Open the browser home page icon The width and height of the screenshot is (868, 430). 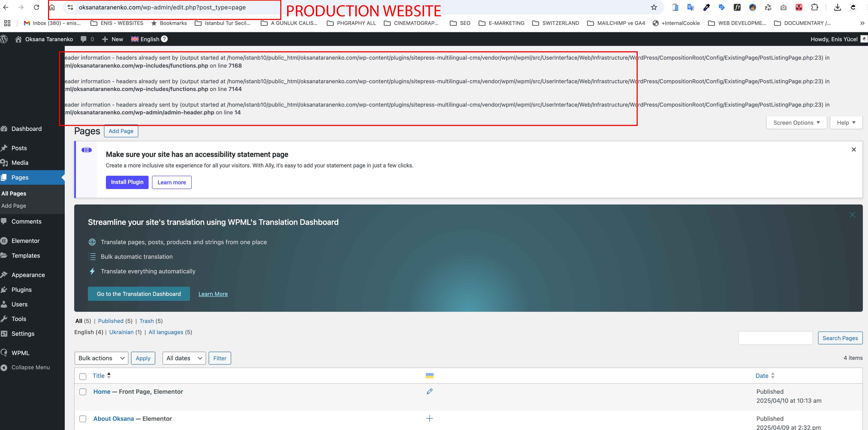(x=52, y=7)
